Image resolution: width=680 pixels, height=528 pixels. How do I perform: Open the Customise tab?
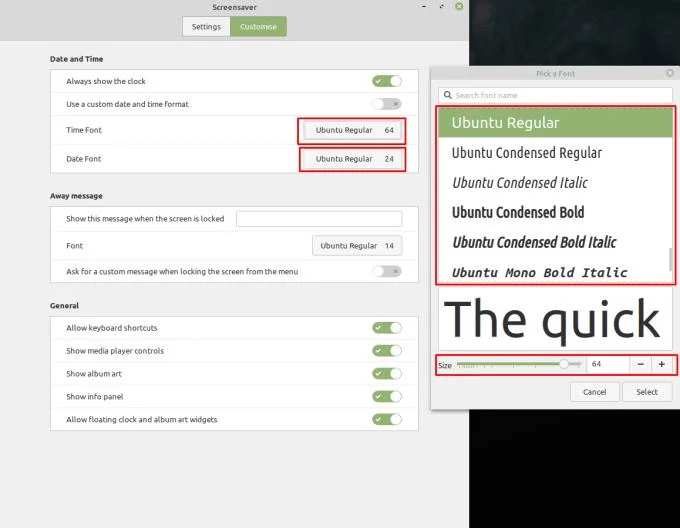[258, 26]
